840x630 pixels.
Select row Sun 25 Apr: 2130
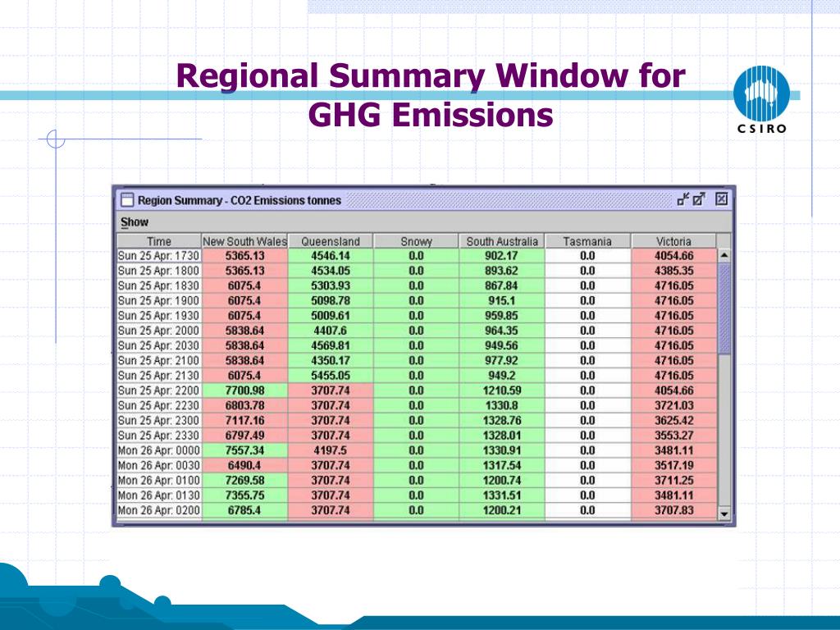pyautogui.click(x=417, y=376)
